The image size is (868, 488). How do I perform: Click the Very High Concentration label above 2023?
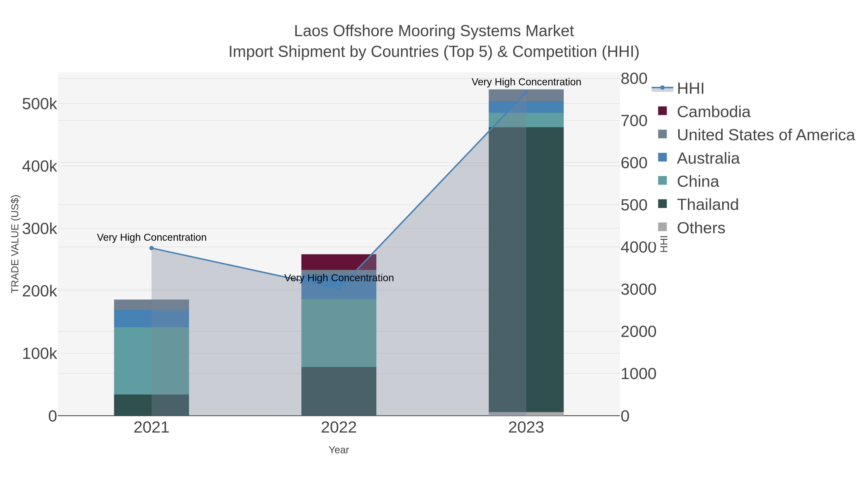pos(526,82)
